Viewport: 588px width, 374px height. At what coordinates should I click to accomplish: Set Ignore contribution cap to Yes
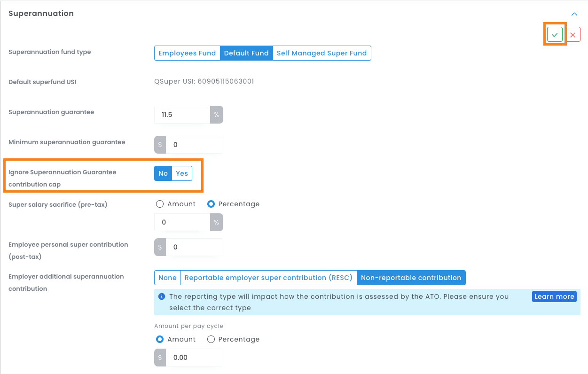click(x=182, y=173)
